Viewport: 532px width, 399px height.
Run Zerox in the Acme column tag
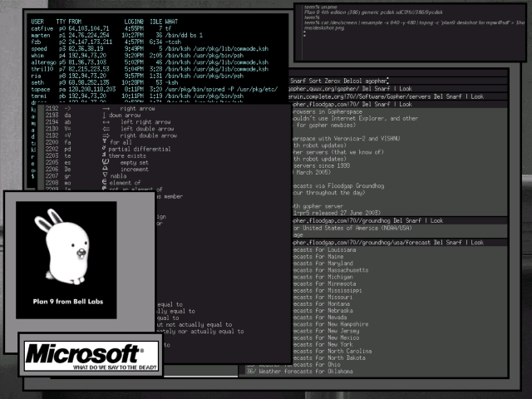(337, 79)
